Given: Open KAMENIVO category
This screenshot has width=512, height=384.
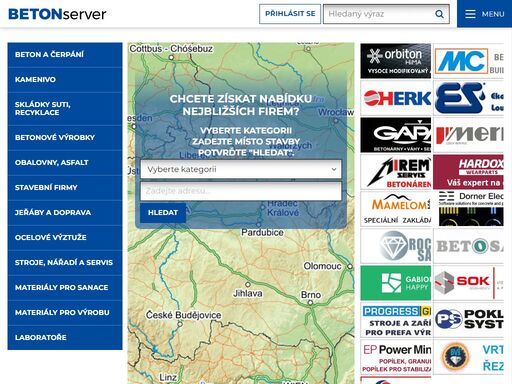Looking at the screenshot, I should 65,80.
